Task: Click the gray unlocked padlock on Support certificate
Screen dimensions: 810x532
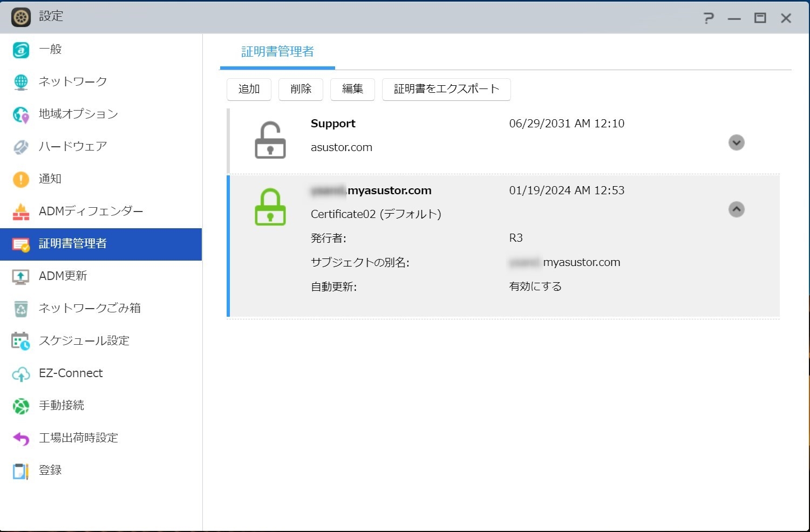Action: 270,140
